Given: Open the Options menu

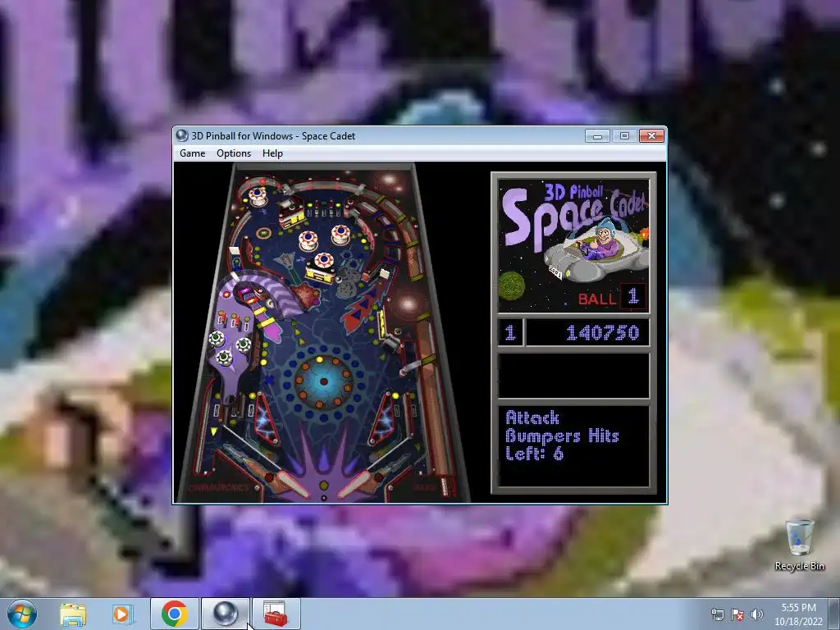Looking at the screenshot, I should [x=234, y=153].
